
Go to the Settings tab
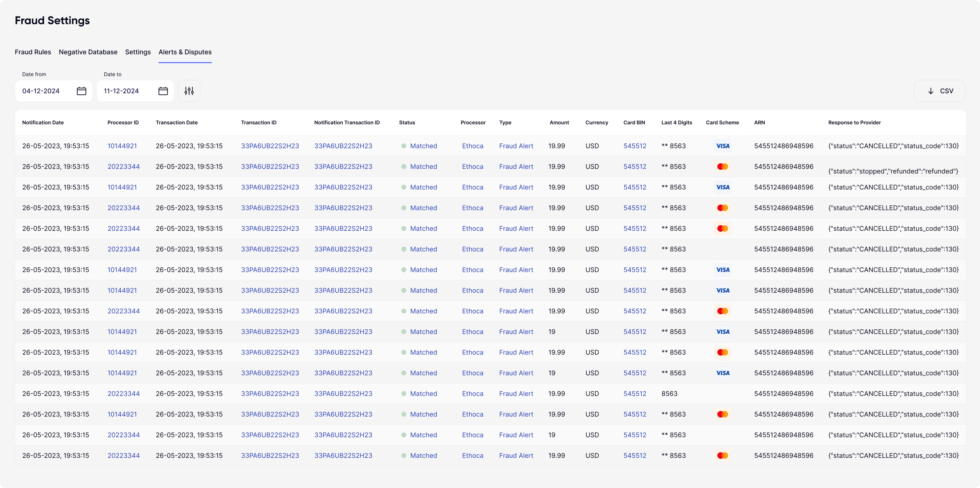click(x=138, y=52)
